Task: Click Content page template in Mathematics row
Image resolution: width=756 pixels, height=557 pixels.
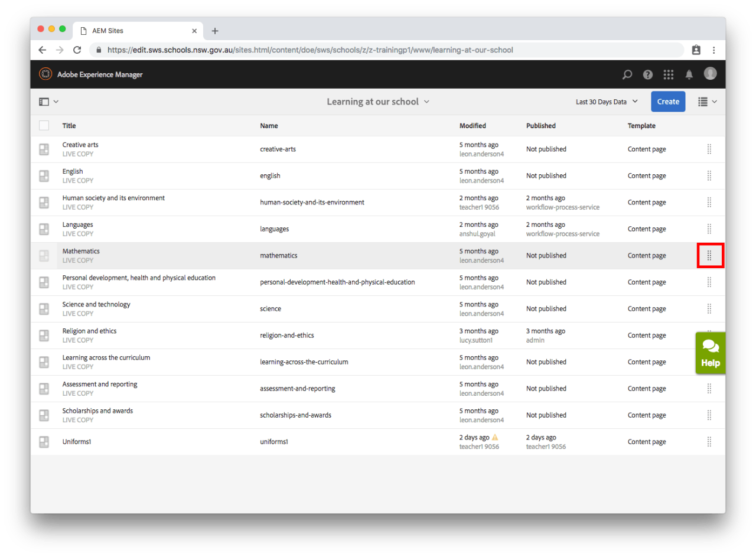Action: click(x=647, y=256)
